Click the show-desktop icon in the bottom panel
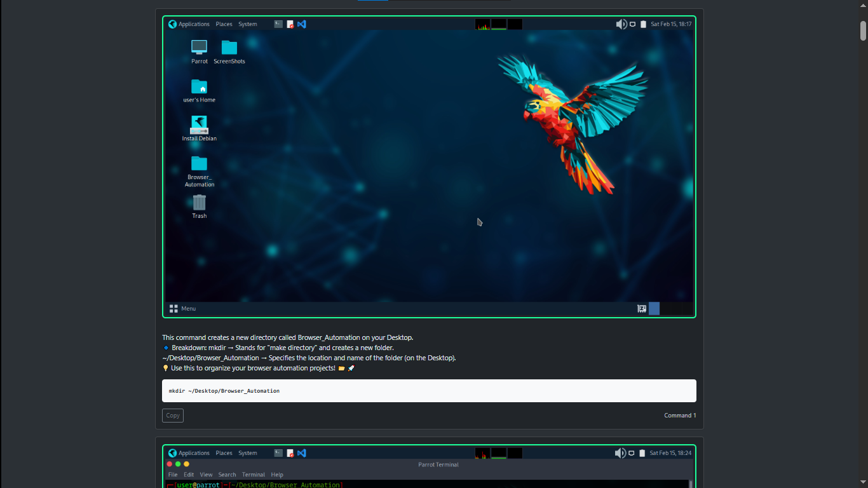 642,309
